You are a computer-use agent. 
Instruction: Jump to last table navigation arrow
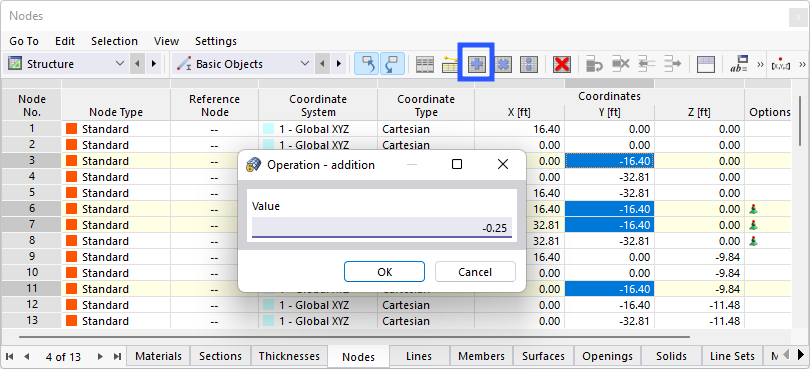(x=118, y=357)
